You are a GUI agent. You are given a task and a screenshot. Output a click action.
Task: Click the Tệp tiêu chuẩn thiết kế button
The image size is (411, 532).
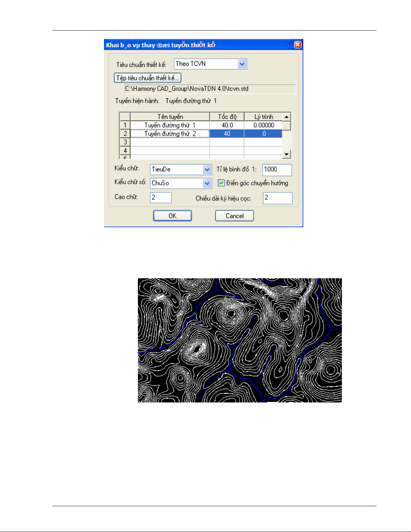point(148,78)
